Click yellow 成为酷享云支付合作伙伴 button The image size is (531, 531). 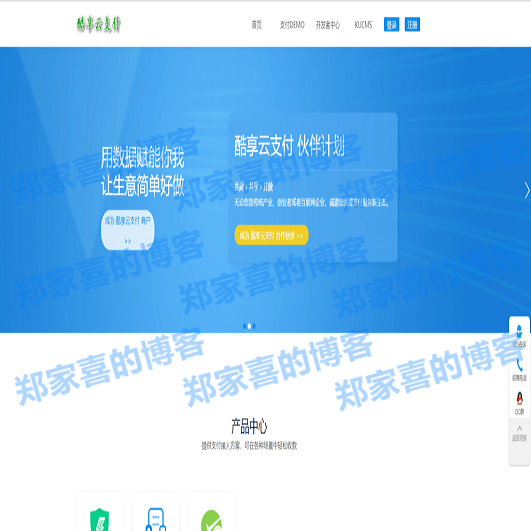click(x=271, y=235)
